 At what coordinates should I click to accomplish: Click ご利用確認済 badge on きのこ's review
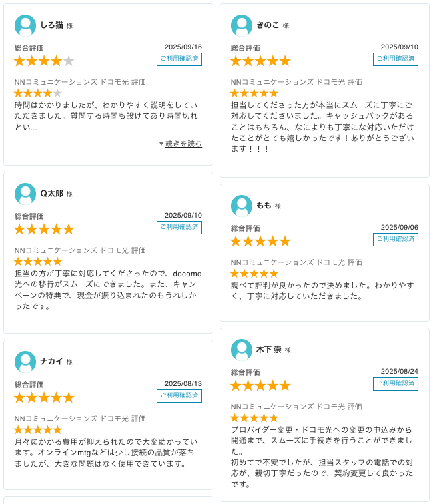[x=396, y=59]
